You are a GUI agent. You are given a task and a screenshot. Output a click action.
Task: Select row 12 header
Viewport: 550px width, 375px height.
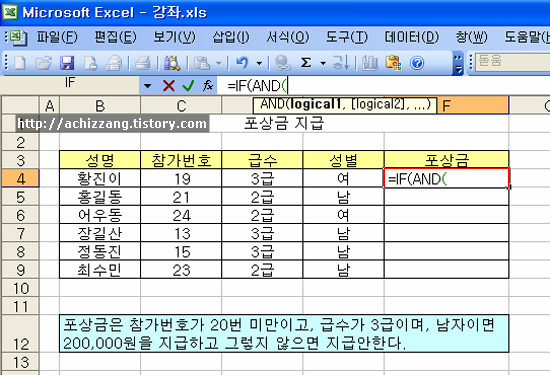pos(20,334)
